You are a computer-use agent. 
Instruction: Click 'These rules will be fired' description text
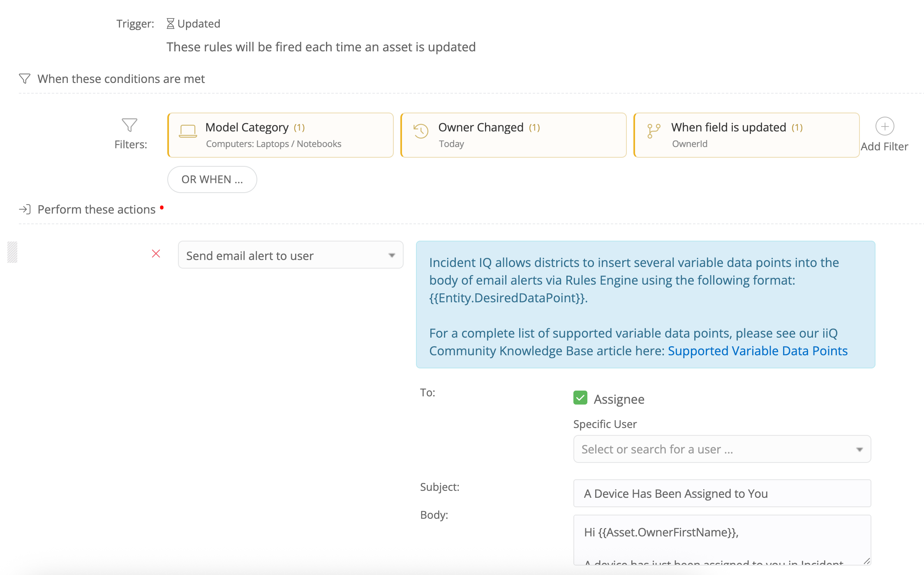click(x=321, y=47)
